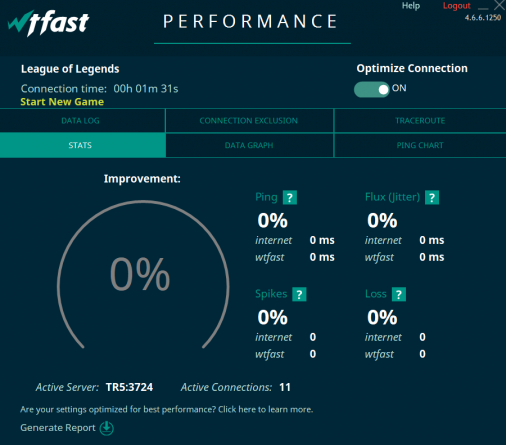Image resolution: width=506 pixels, height=445 pixels.
Task: Open the Loss help question mark icon
Action: (x=399, y=294)
